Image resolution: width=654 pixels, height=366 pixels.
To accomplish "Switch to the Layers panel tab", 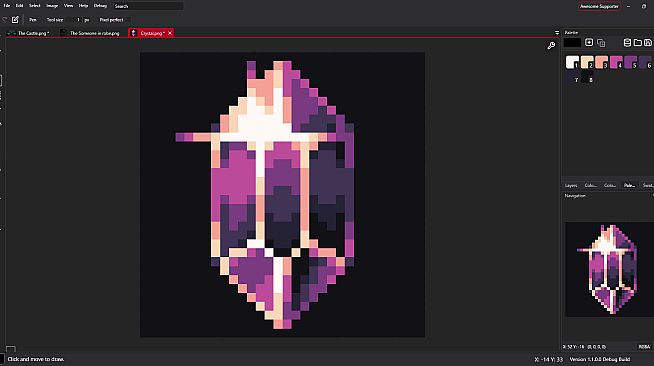I will (571, 186).
